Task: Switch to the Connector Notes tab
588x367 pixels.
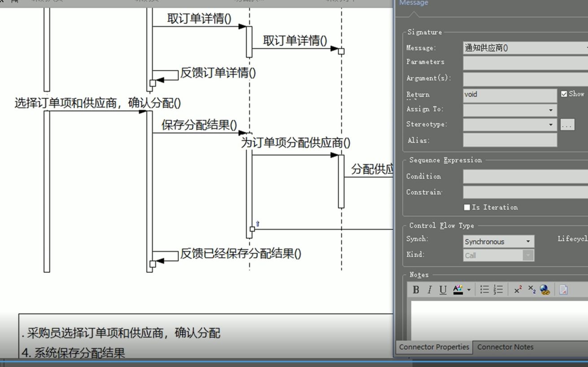Action: pos(505,347)
